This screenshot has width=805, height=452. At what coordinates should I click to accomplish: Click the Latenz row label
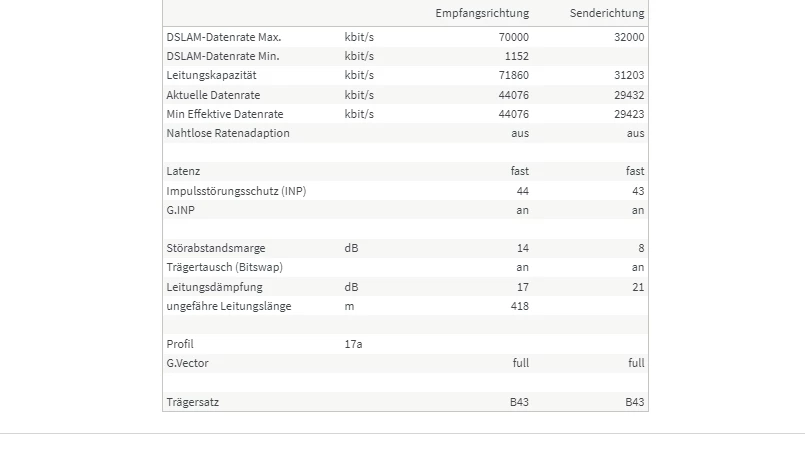[183, 171]
